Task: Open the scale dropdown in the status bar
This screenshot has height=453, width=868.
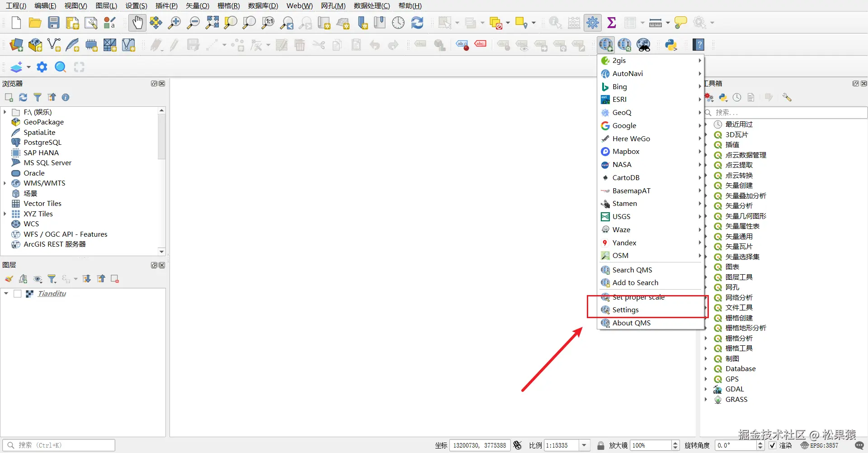Action: point(584,445)
